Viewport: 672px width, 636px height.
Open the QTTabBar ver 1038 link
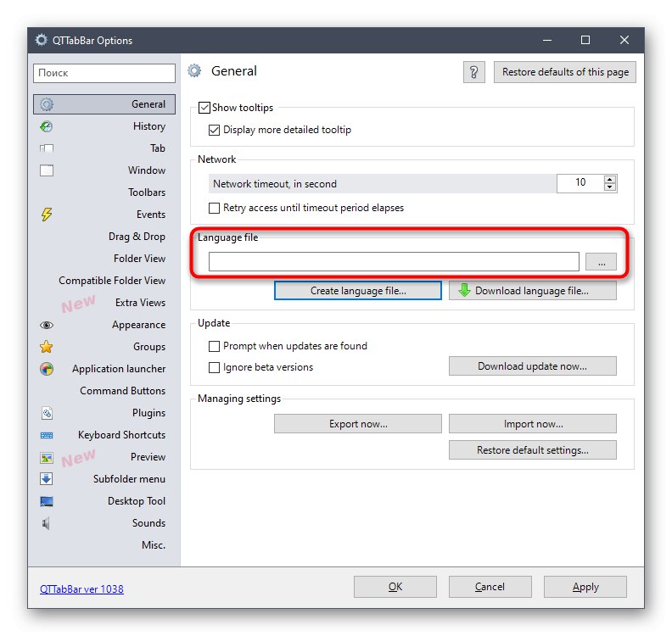point(81,589)
